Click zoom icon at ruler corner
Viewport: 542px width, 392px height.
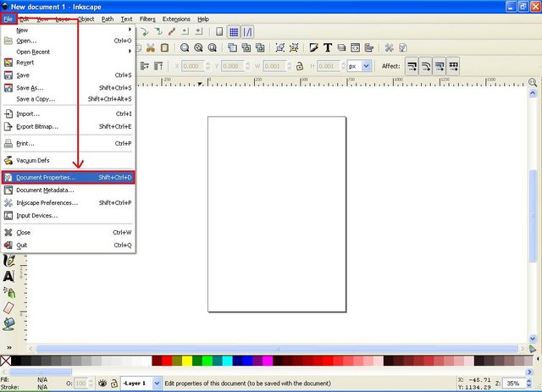tap(533, 82)
